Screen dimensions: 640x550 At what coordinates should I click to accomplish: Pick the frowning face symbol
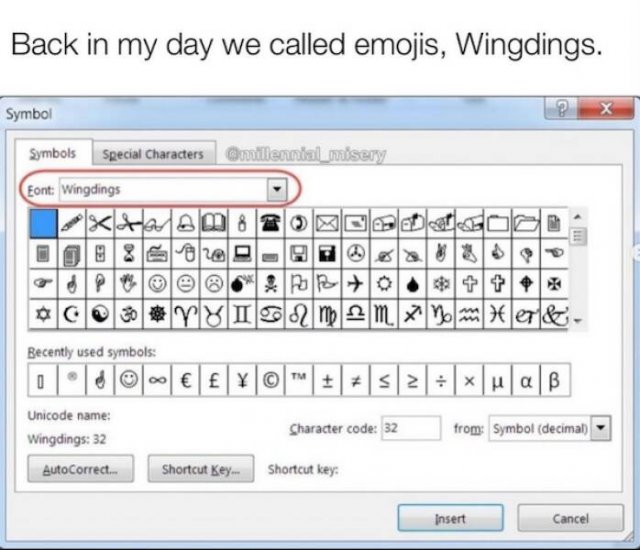click(214, 284)
